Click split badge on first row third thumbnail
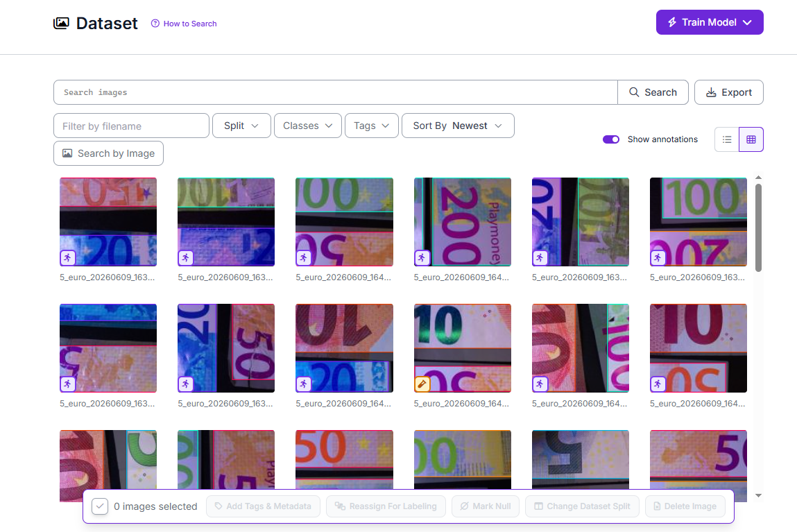 pos(303,257)
